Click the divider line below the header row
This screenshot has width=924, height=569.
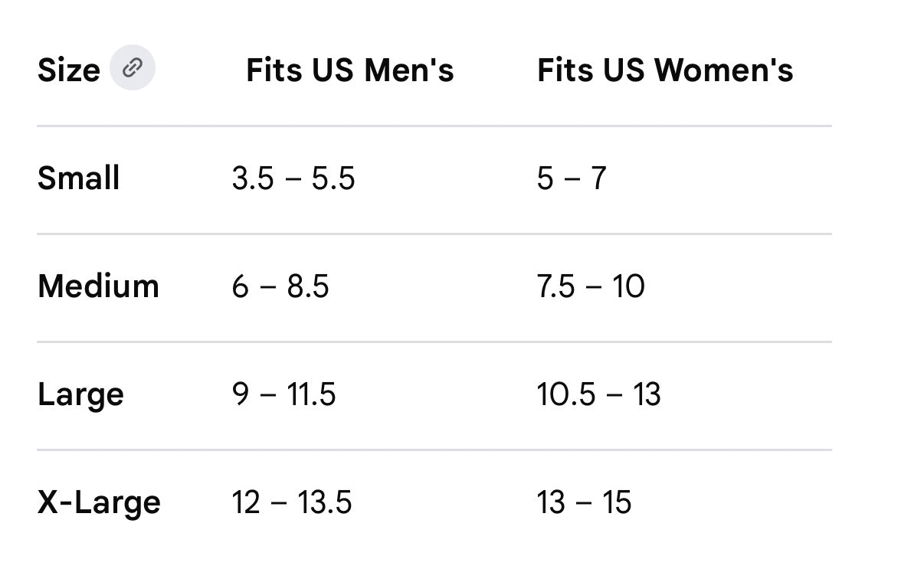click(x=434, y=126)
